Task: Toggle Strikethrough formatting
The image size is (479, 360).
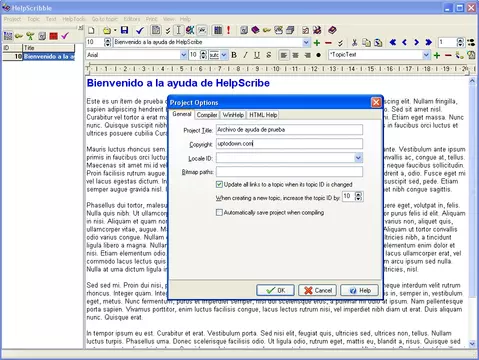Action: tap(269, 55)
